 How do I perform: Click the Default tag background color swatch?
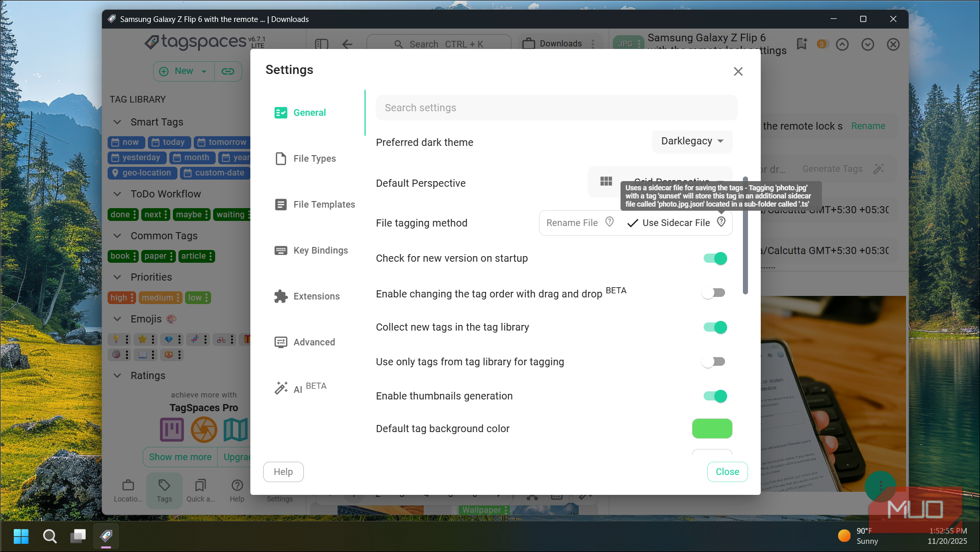712,429
